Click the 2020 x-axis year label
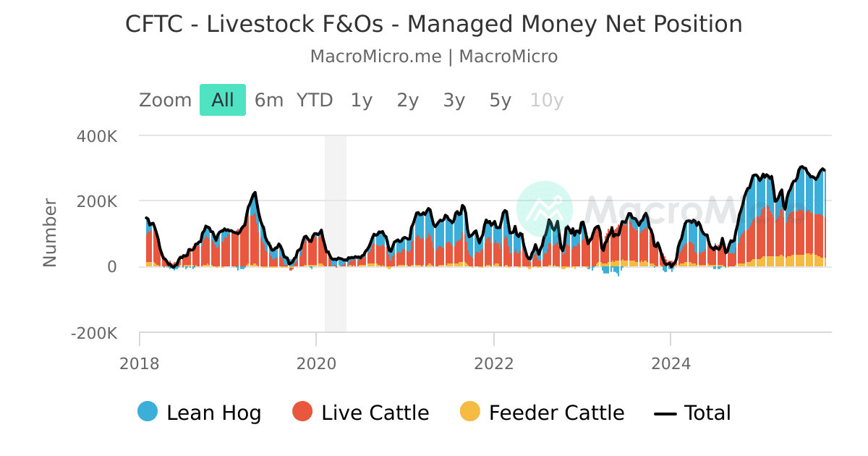Viewport: 868px width, 456px height. 316,361
